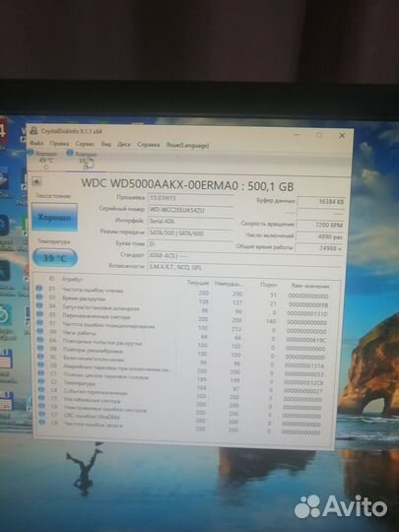This screenshot has width=399, height=532.
Task: Click raw value 00000000619C
Action: (305, 340)
